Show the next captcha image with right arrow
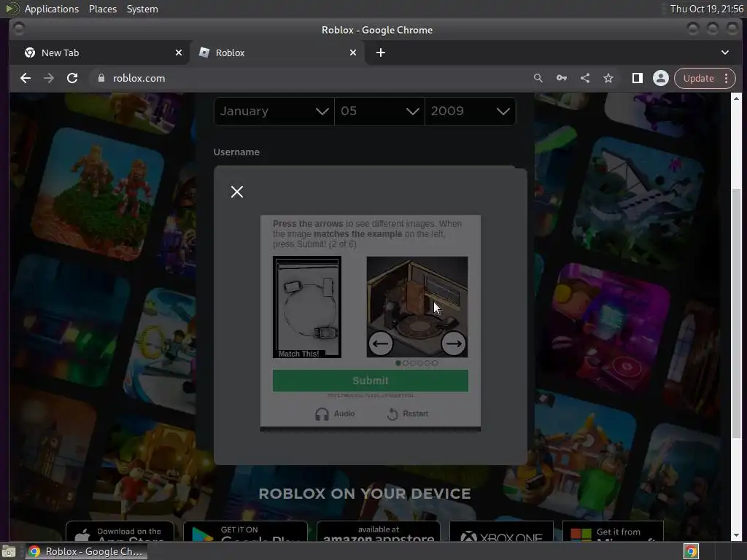This screenshot has height=560, width=747. (x=453, y=343)
